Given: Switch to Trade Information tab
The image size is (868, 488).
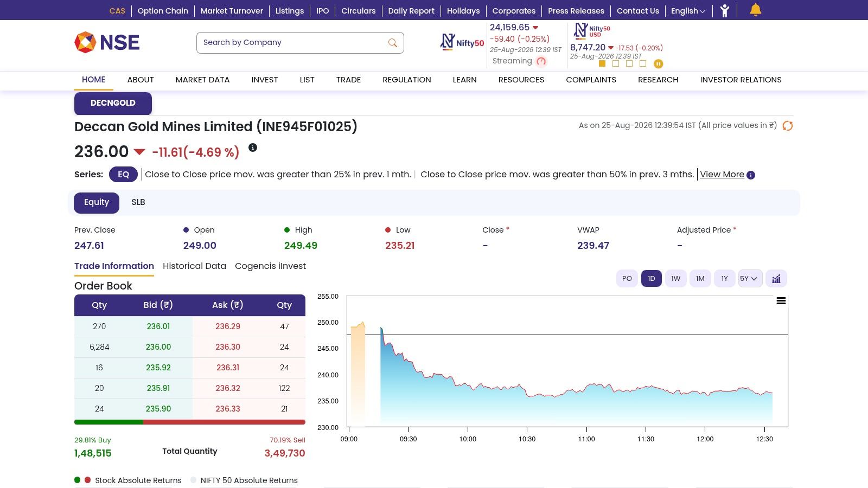Looking at the screenshot, I should pos(114,266).
